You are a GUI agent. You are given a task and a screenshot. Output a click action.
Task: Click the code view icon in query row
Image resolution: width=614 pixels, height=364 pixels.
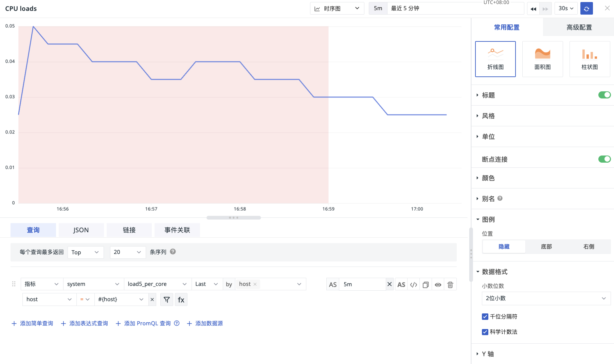click(x=413, y=285)
